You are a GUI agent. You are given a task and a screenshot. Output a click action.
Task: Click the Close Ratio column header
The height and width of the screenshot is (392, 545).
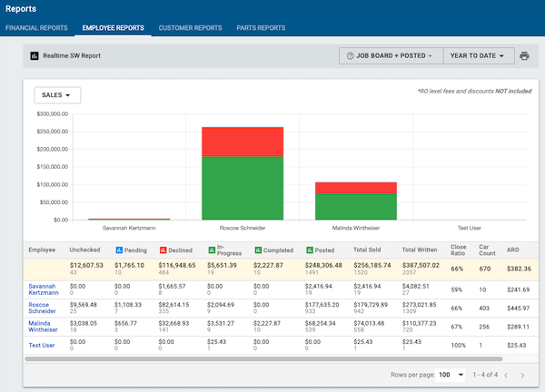tap(459, 250)
